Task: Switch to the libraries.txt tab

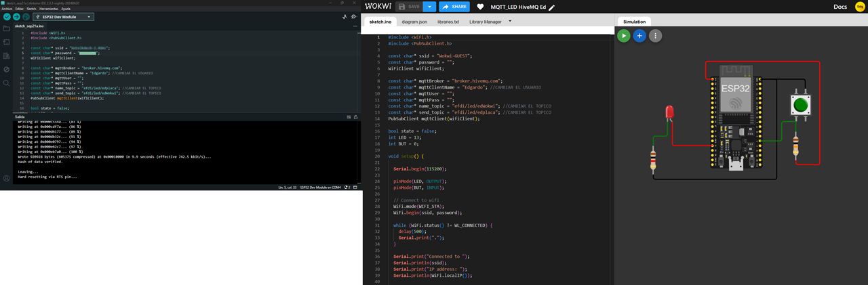Action: click(448, 22)
